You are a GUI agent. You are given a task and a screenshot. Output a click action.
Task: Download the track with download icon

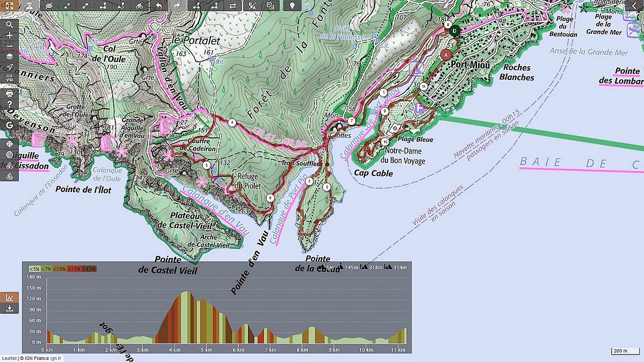(x=9, y=308)
